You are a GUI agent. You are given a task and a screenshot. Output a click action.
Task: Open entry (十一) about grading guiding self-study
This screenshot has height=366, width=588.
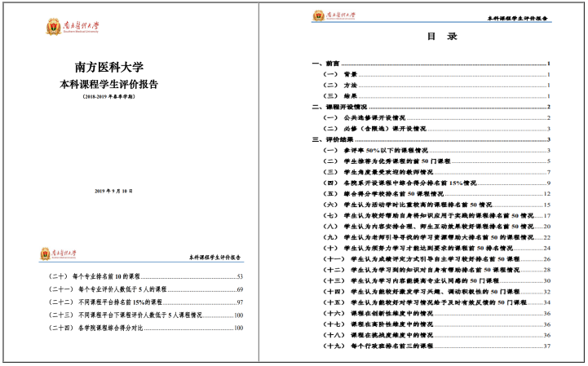pos(436,259)
